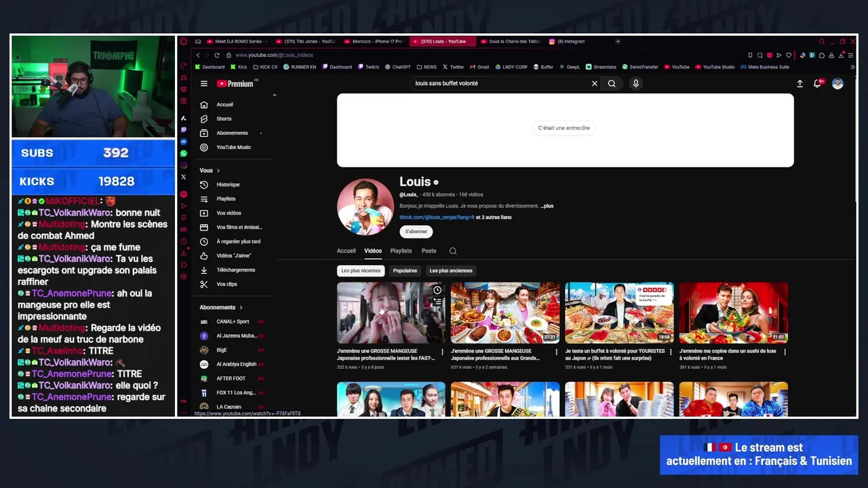The width and height of the screenshot is (868, 488).
Task: Search within the Louis channel
Action: [x=453, y=251]
